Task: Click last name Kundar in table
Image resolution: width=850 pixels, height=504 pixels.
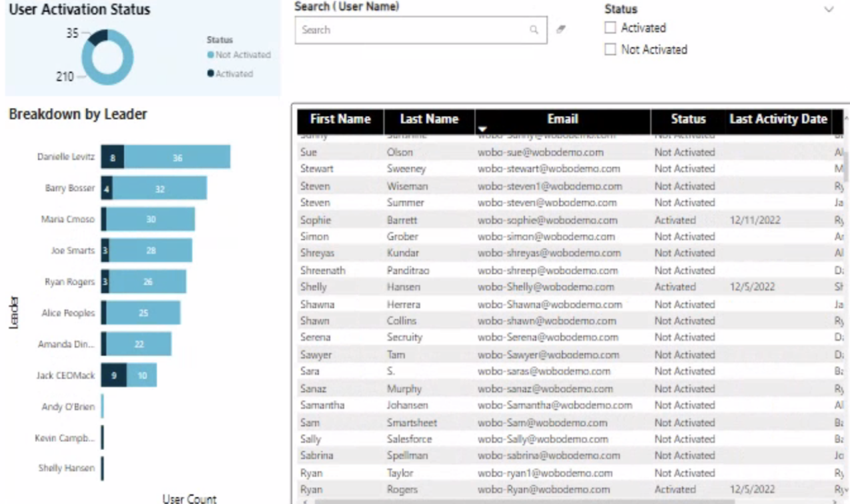Action: tap(402, 253)
